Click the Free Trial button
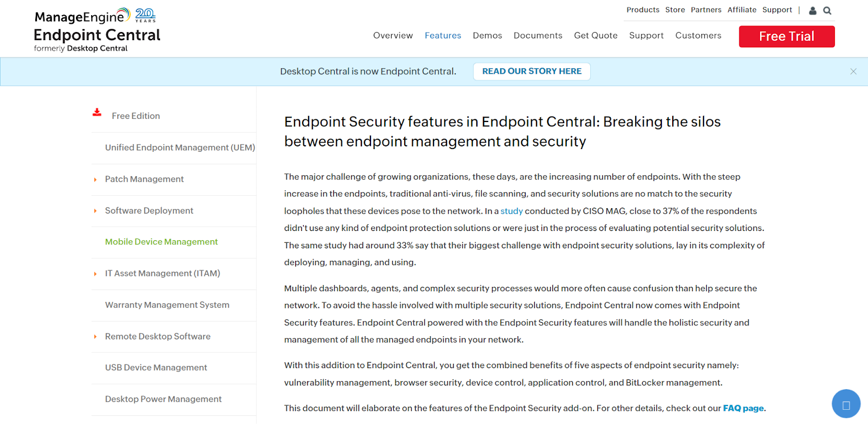The width and height of the screenshot is (868, 424). click(787, 36)
